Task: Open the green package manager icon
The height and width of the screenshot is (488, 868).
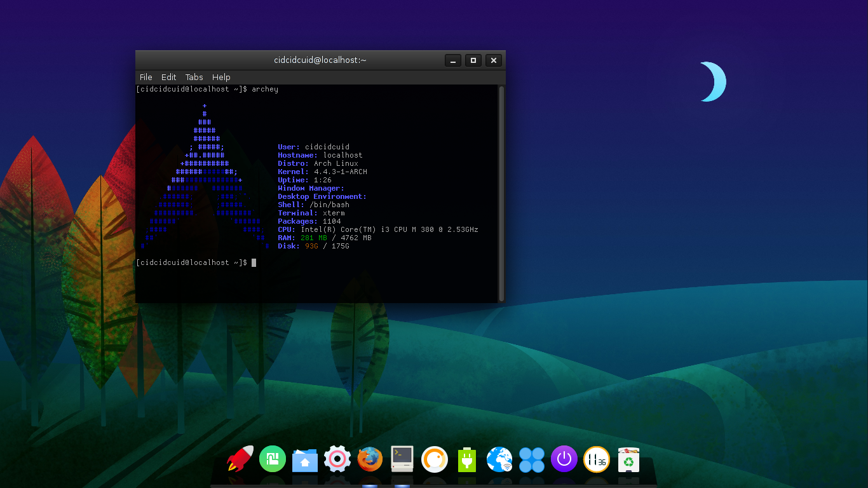Action: point(272,459)
